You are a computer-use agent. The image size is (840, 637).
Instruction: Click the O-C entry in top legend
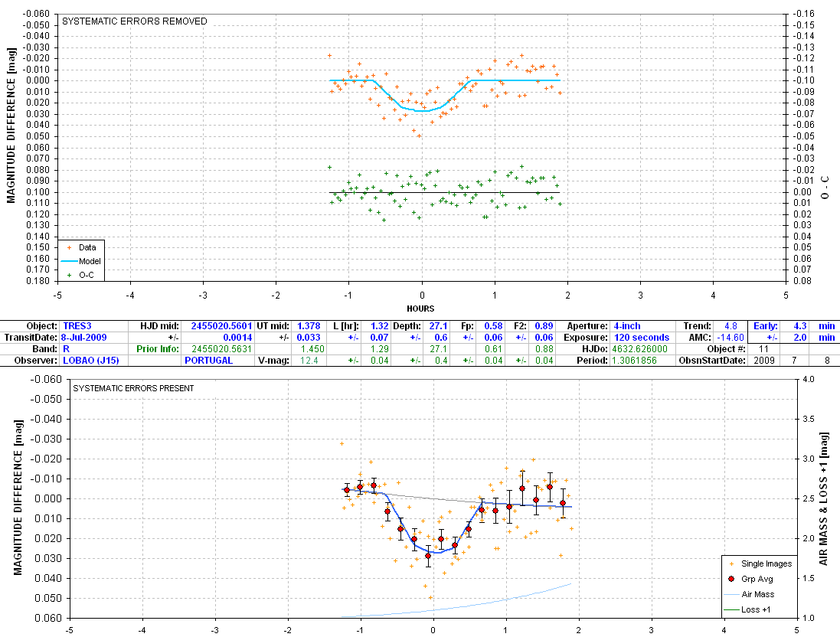point(81,275)
